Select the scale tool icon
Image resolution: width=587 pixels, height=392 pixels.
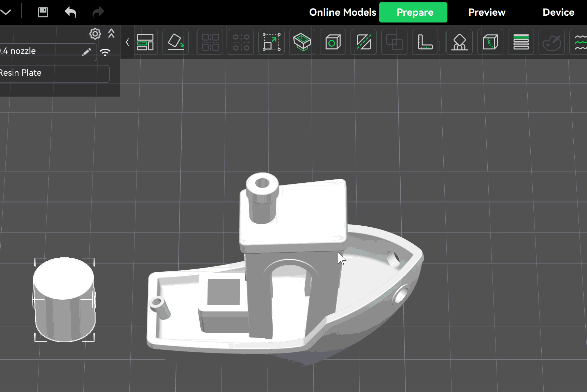[272, 42]
